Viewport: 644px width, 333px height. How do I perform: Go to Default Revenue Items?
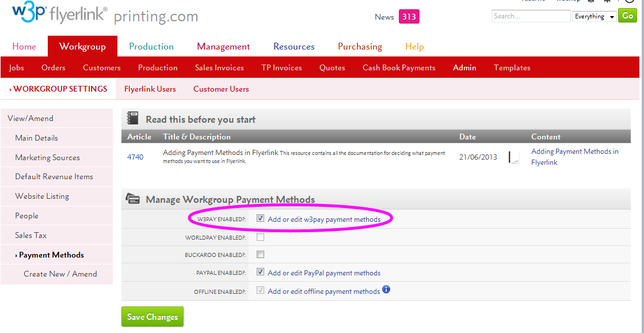(x=56, y=177)
